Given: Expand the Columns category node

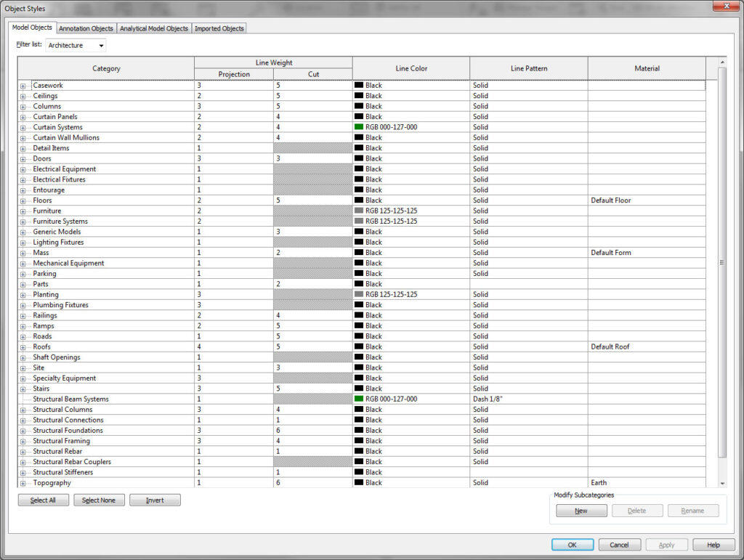Looking at the screenshot, I should click(23, 107).
